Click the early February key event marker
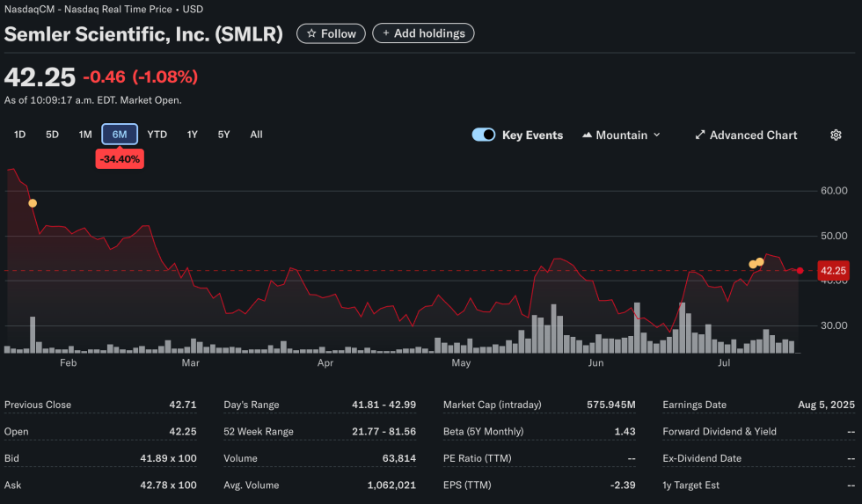The width and height of the screenshot is (862, 504). 33,203
